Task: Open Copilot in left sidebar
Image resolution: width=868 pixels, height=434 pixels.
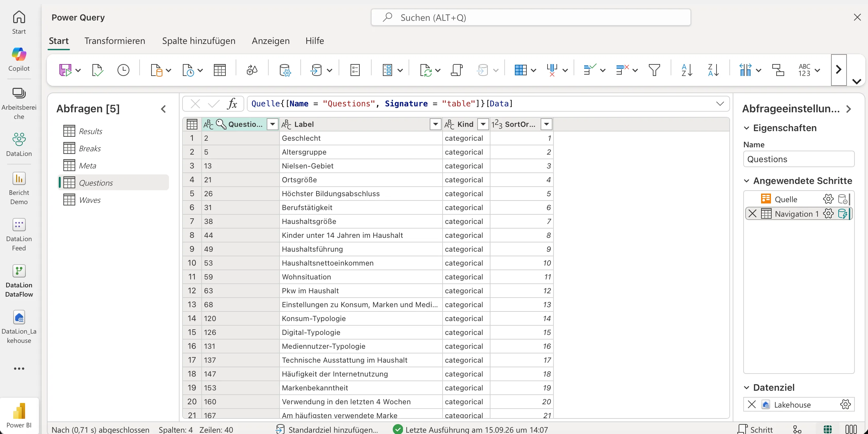Action: [19, 59]
